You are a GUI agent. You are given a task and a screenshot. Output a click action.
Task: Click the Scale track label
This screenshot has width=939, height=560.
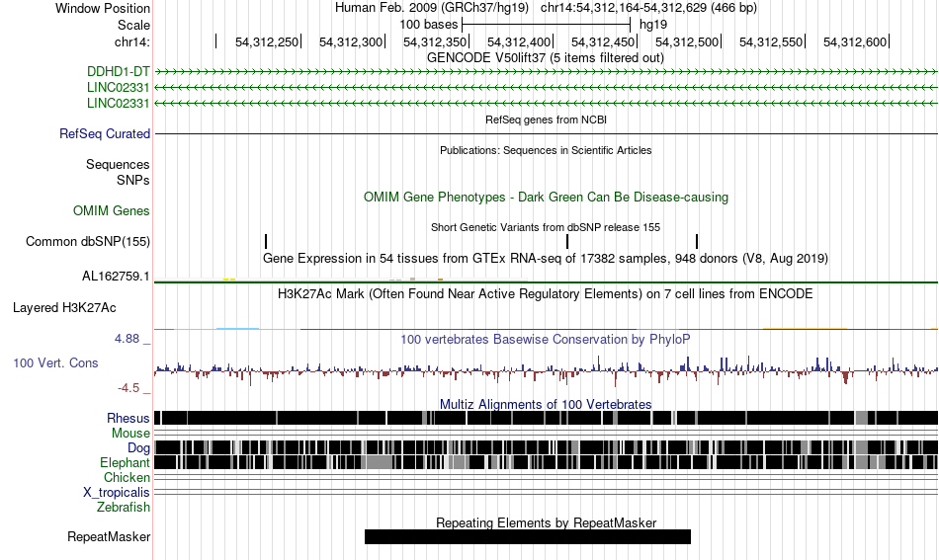[x=133, y=25]
